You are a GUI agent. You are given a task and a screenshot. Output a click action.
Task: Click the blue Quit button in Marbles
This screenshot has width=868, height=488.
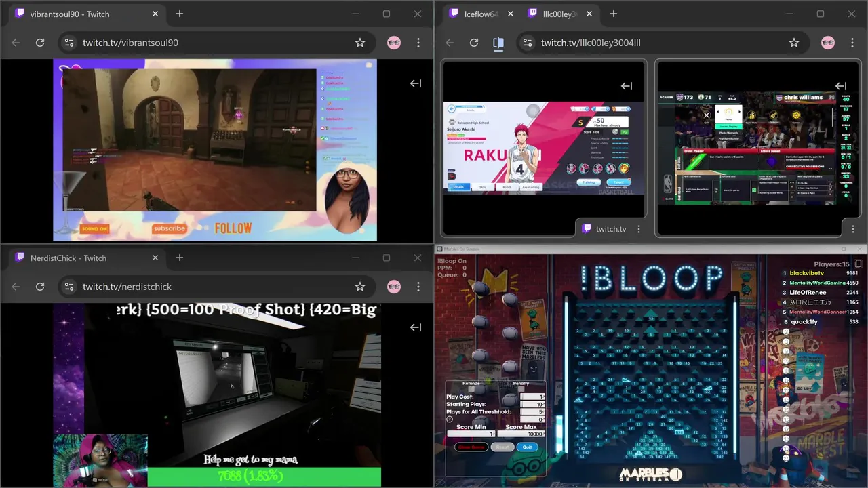(528, 447)
